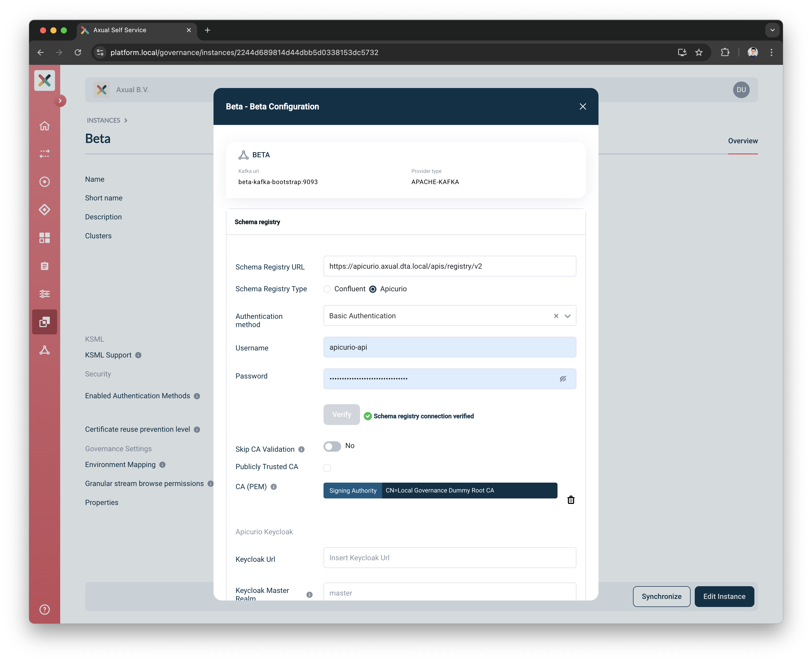Close the Beta Configuration dialog

coord(583,106)
